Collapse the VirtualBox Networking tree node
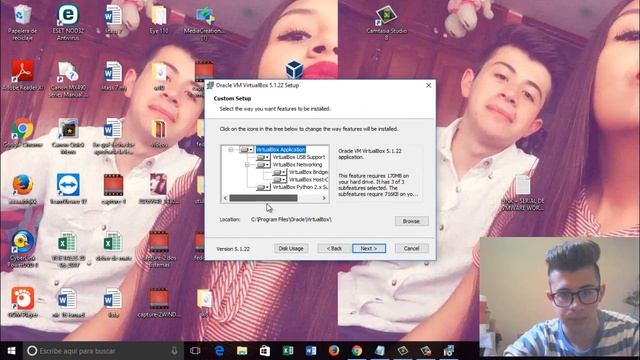This screenshot has height=360, width=640. (x=247, y=164)
